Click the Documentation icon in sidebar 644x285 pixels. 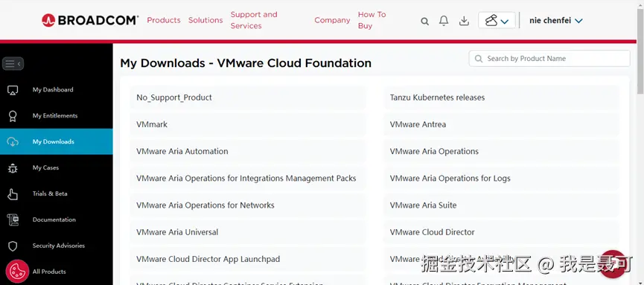[13, 220]
